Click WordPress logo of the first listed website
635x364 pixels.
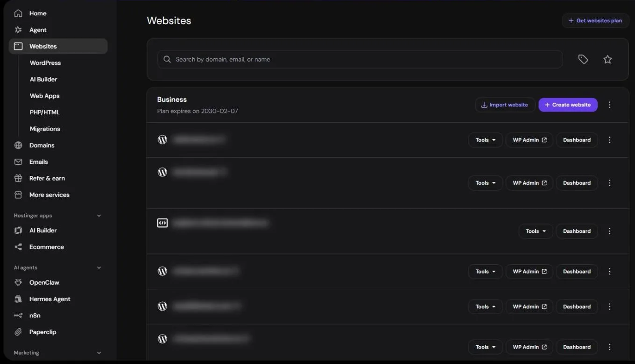point(162,140)
